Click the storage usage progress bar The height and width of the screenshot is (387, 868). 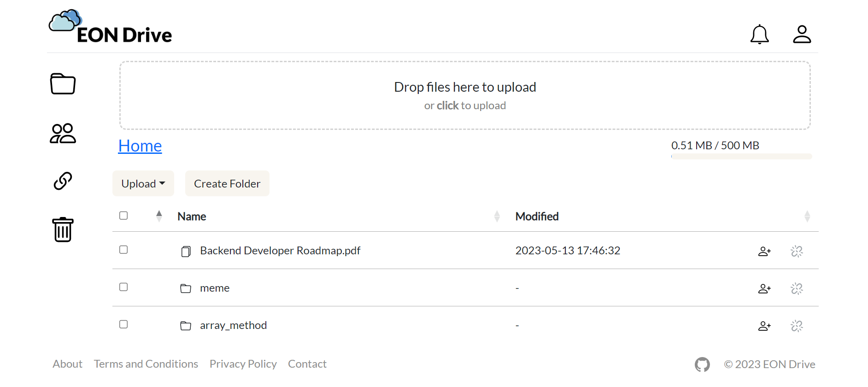[x=741, y=156]
